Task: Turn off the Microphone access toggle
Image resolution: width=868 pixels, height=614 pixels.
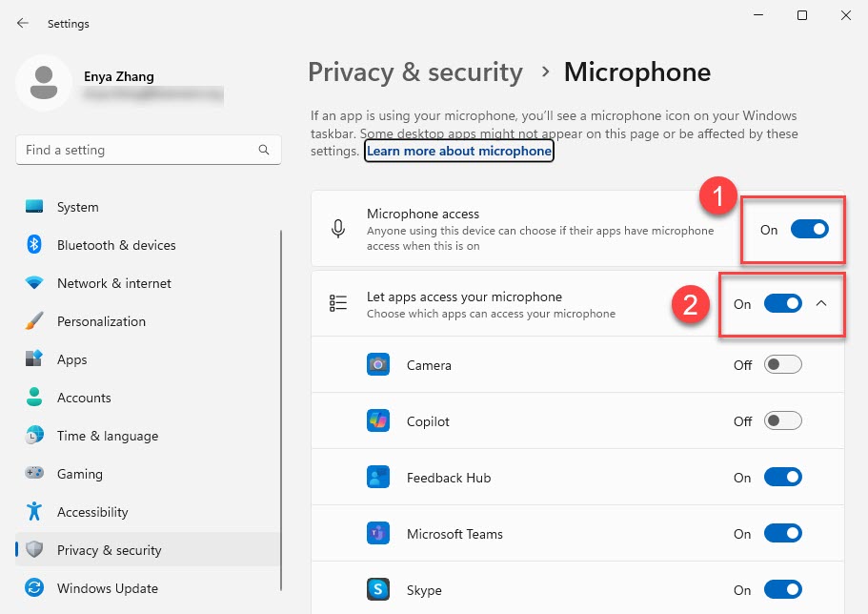Action: pos(809,230)
